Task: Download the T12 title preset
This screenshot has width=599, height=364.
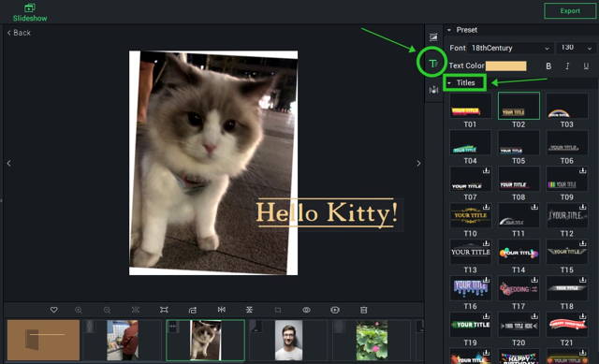Action: 582,207
